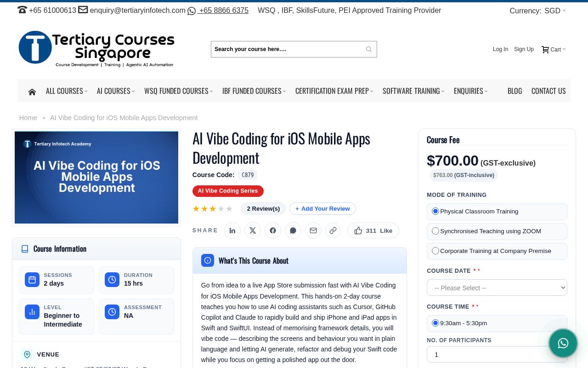Click the Log In link
Viewport: 588px width, 368px height.
point(500,49)
